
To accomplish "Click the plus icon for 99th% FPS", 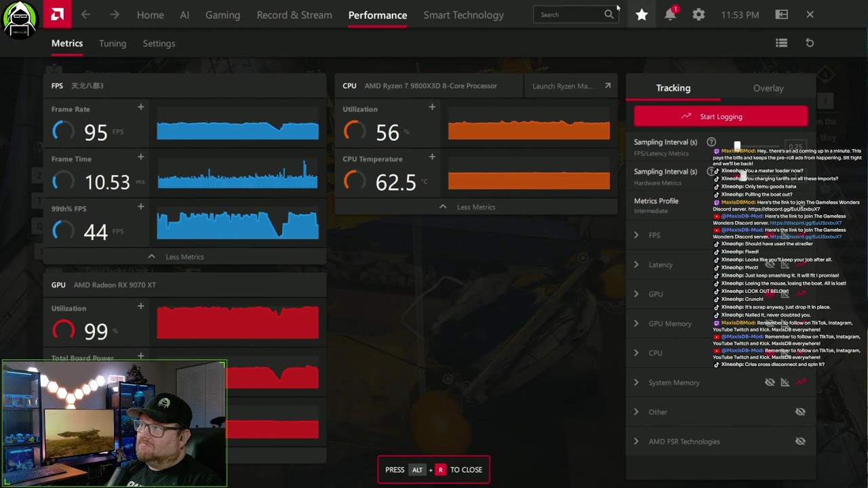I will [141, 207].
